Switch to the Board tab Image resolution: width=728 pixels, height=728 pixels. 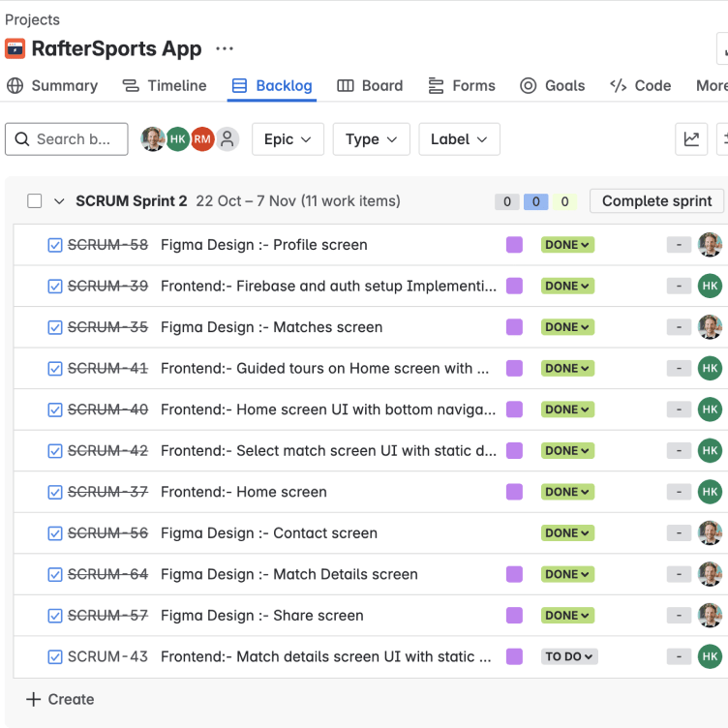370,85
